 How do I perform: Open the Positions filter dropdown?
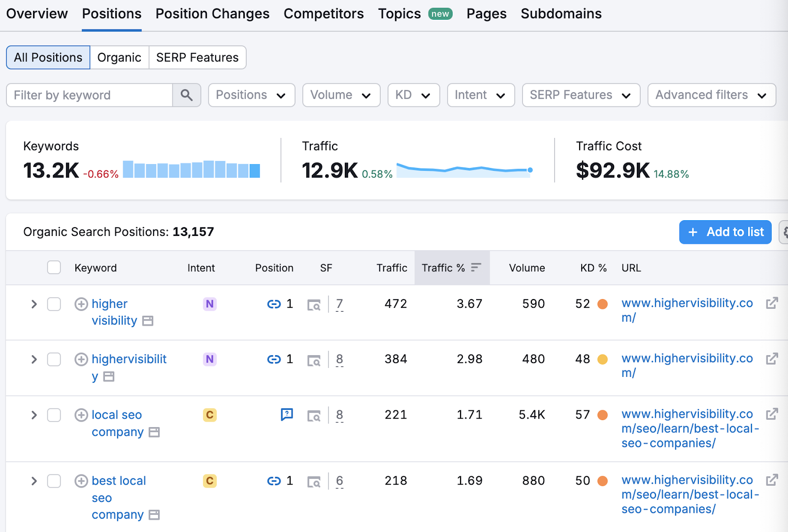click(252, 95)
